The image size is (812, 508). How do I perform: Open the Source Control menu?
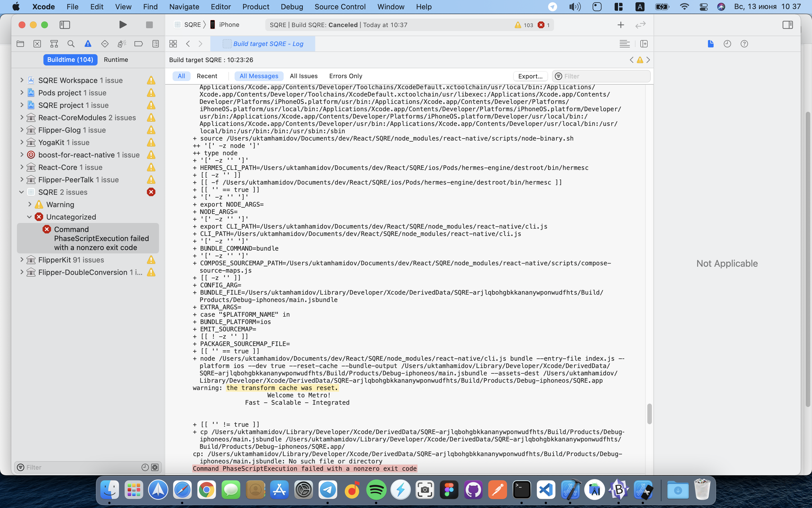tap(340, 7)
